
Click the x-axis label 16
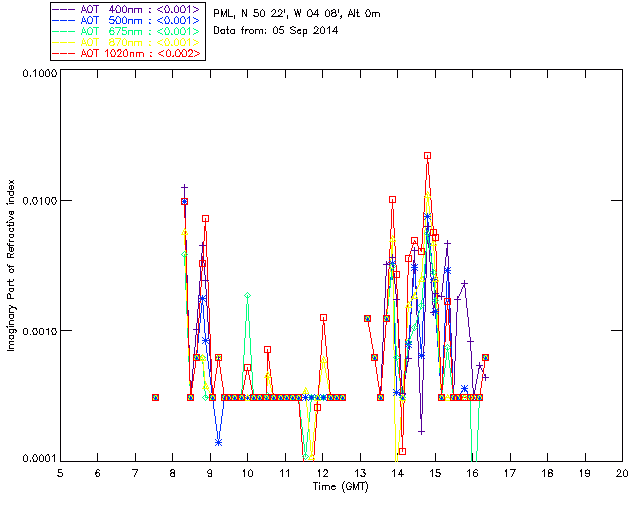(x=473, y=474)
